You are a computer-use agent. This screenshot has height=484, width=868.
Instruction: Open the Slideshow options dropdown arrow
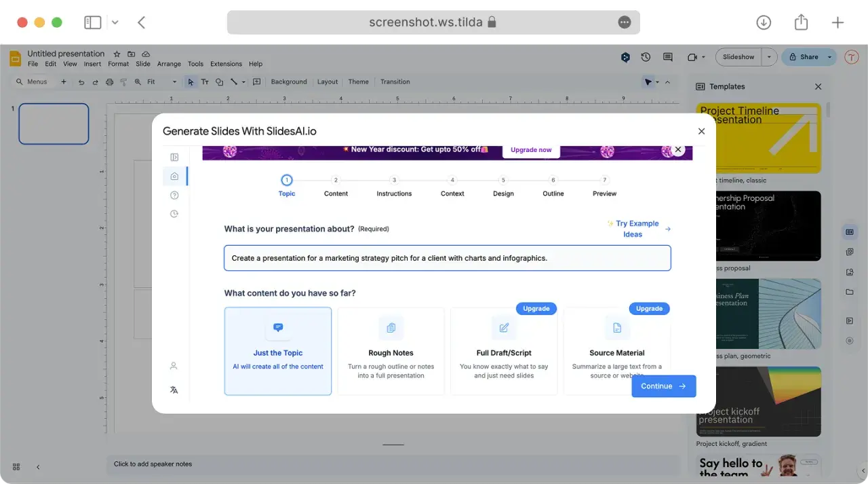(x=769, y=57)
